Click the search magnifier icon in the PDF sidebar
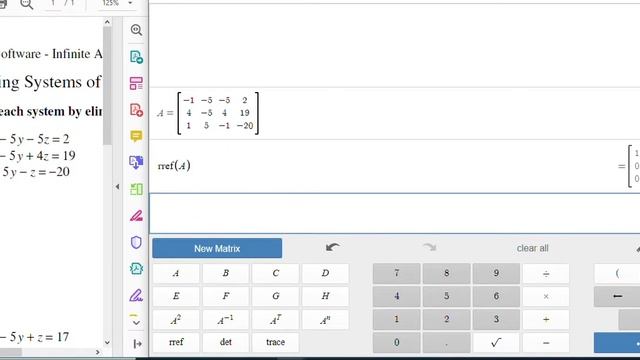Screen dimensions: 640x360 pos(136,30)
